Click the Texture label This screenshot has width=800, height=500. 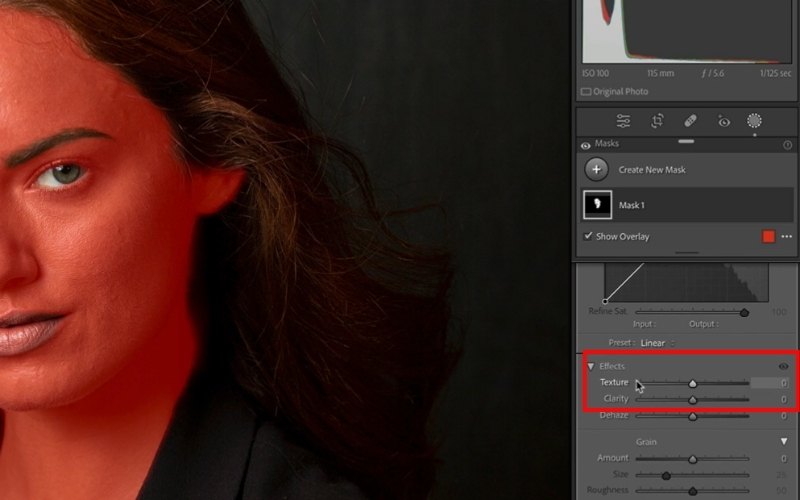point(614,382)
